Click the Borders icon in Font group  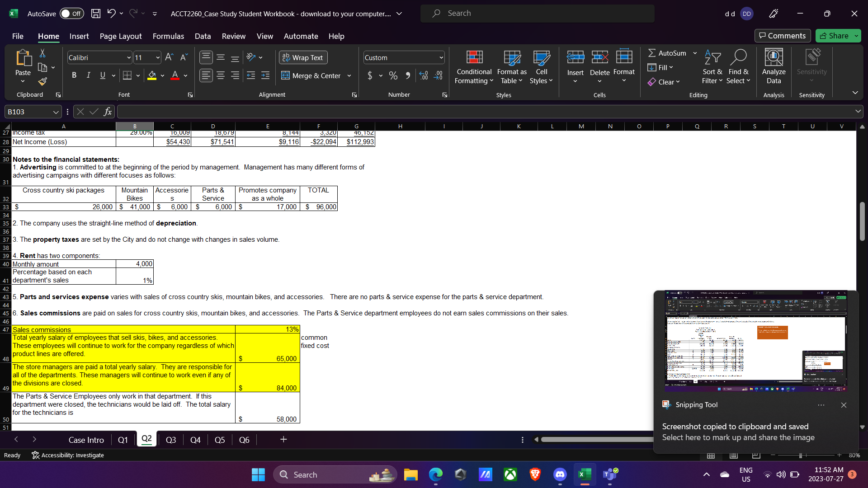click(x=127, y=75)
